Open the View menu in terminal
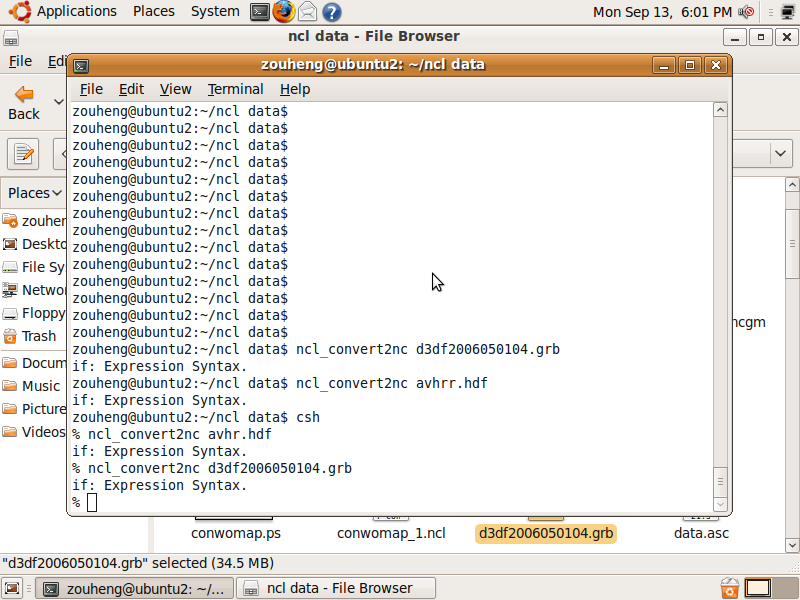 click(175, 89)
